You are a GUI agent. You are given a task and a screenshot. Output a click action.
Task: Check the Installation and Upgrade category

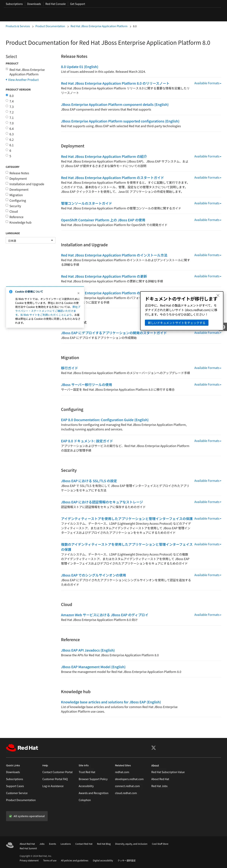(x=7, y=183)
